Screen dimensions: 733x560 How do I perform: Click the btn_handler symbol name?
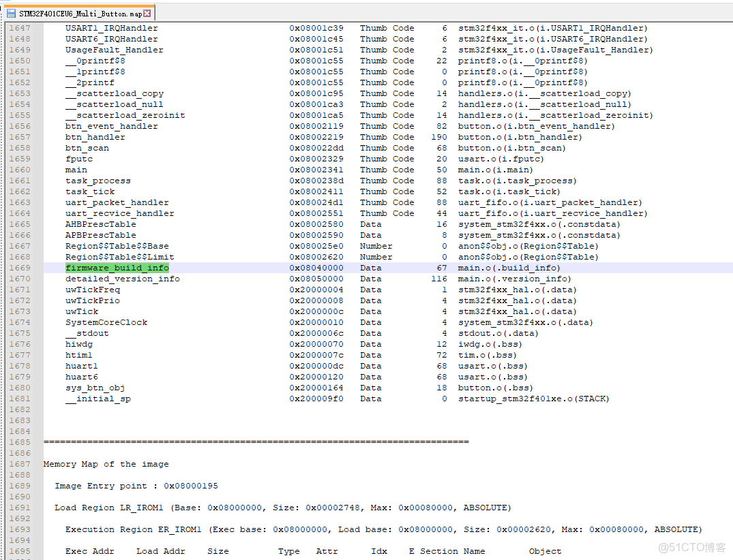[x=95, y=138]
